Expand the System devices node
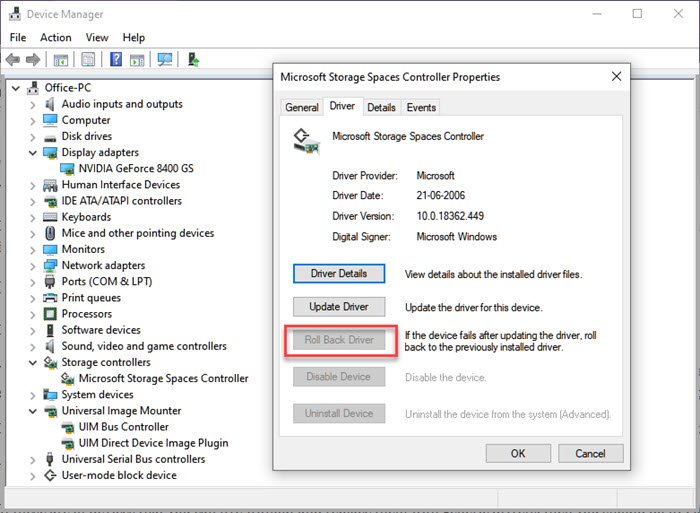 click(x=33, y=396)
